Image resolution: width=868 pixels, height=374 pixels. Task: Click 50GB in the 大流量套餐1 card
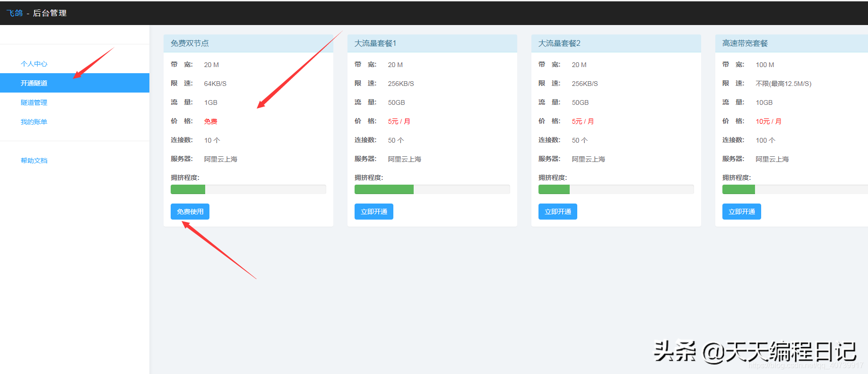coord(397,102)
